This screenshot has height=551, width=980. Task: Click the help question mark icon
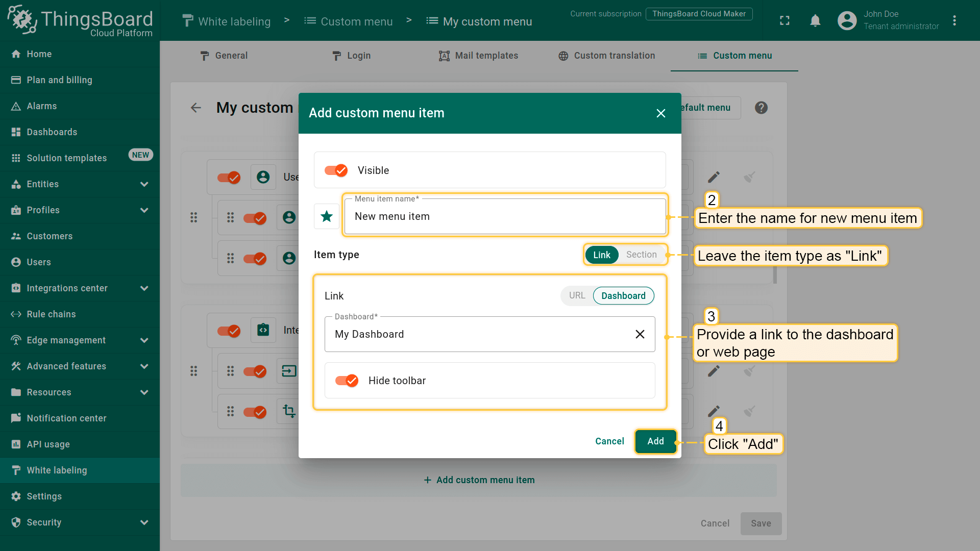(761, 108)
